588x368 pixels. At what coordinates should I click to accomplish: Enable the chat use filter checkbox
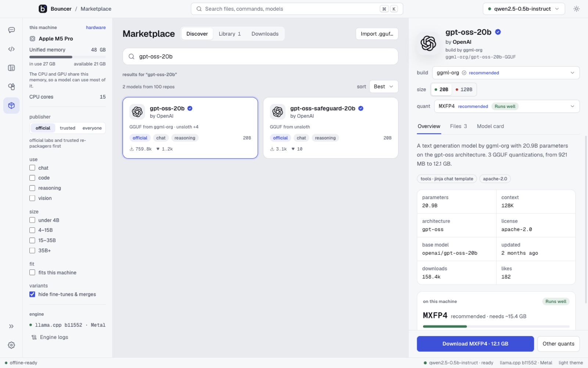coord(32,168)
